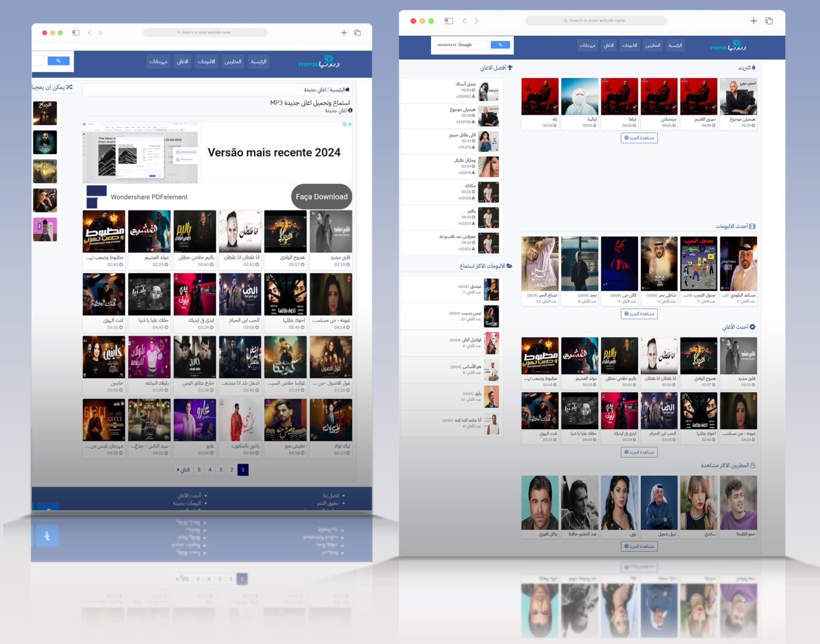
Task: Switch to the المطربين navigation tab
Action: [x=233, y=61]
